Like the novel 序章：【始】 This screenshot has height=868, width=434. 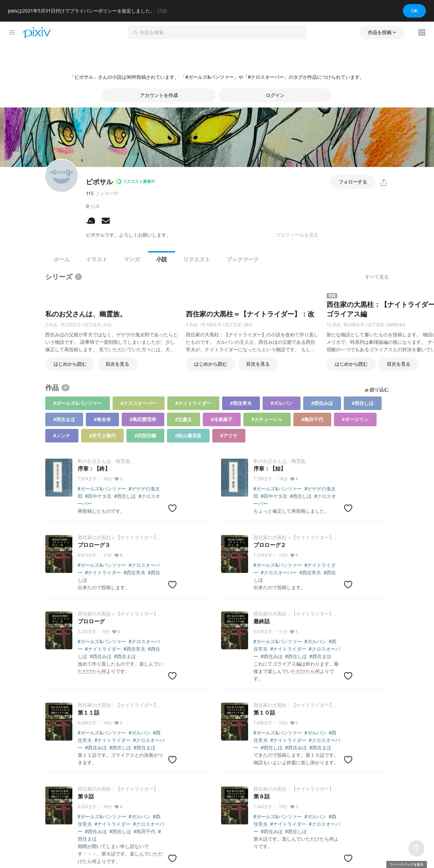(x=348, y=508)
